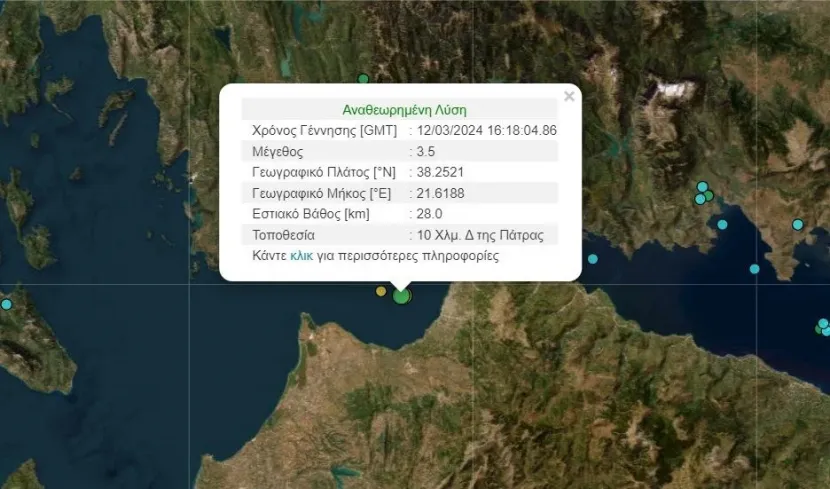Select the yellow earthquake marker west of Patras
Screen dimensions: 830x489
point(381,291)
